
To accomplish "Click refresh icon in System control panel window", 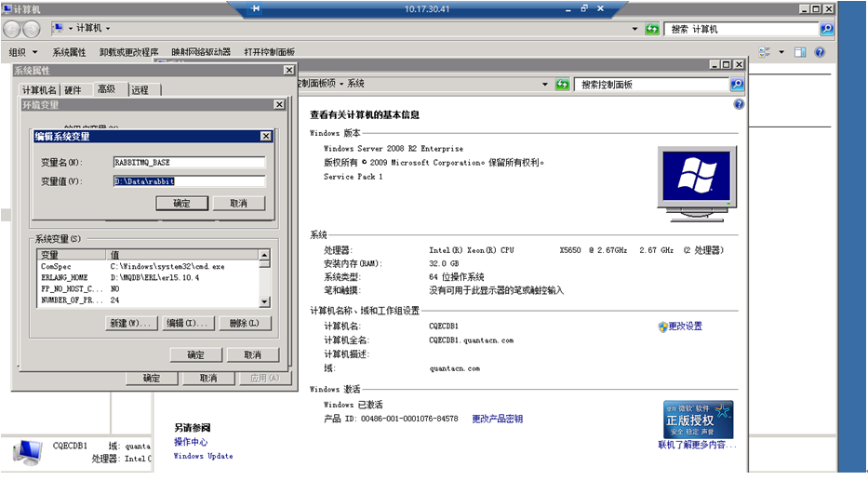I will (x=563, y=84).
